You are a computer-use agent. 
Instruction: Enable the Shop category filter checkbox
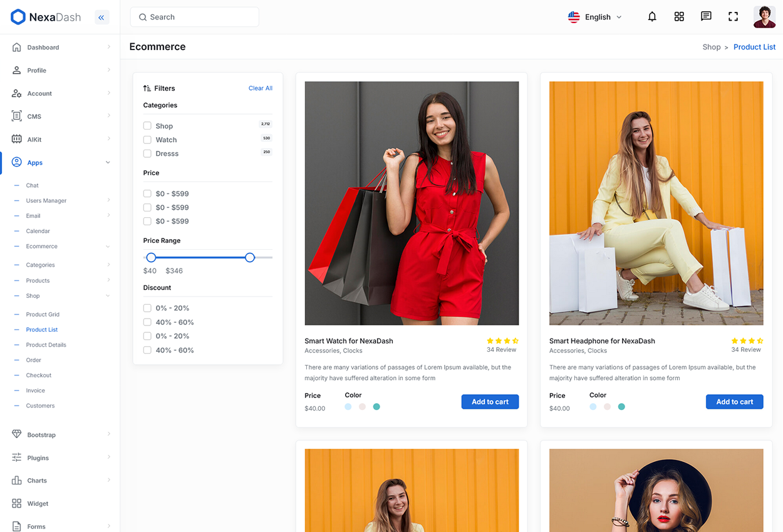147,126
